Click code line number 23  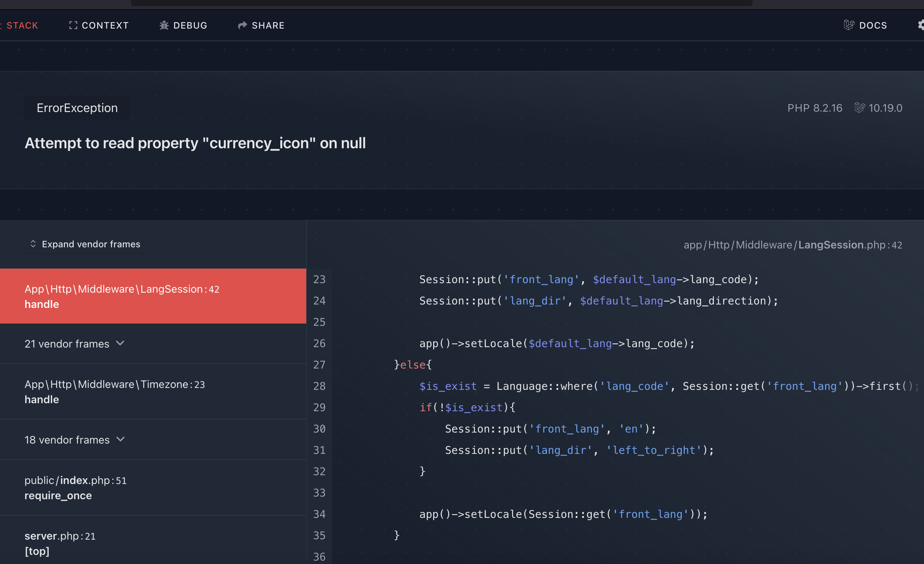click(x=319, y=279)
